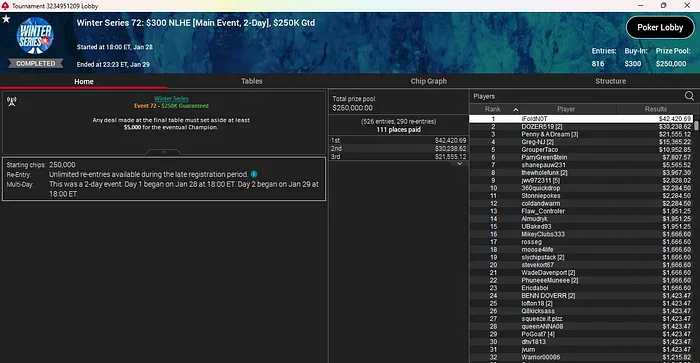Select player row Stonniepokes
Viewport: 700px width, 363px height.
click(x=581, y=196)
